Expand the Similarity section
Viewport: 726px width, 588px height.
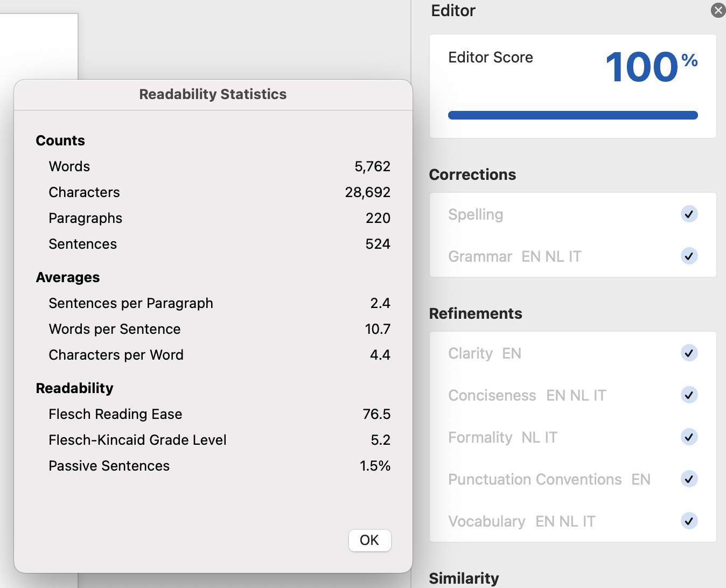464,578
